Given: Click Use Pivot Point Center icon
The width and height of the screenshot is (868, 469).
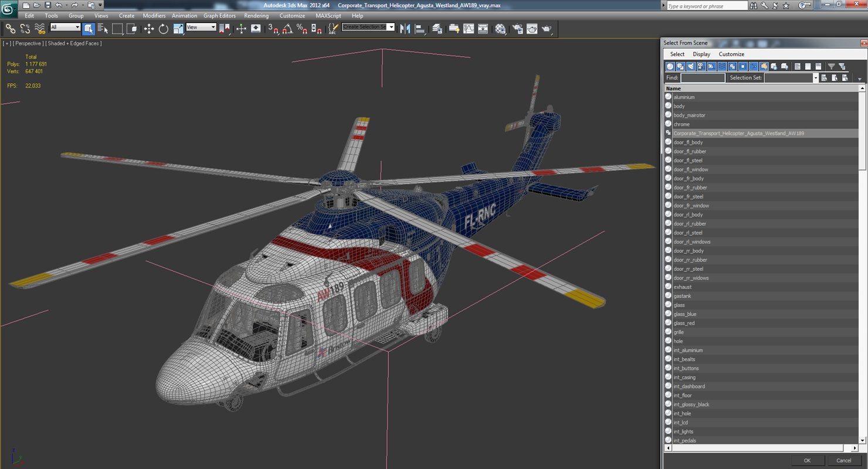Looking at the screenshot, I should (225, 28).
